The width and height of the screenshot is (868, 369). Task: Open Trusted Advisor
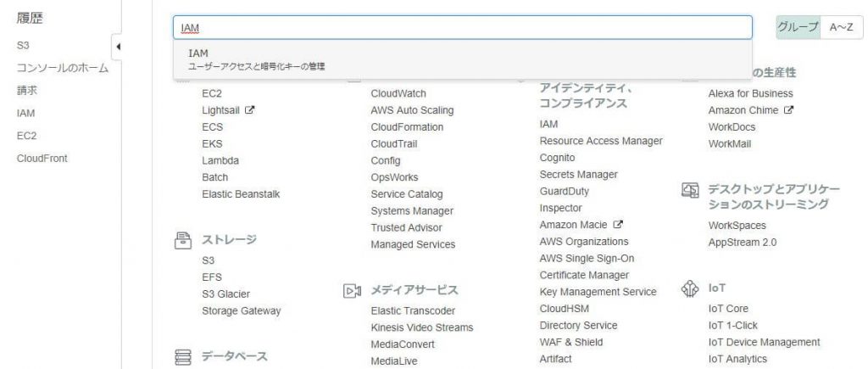(406, 227)
